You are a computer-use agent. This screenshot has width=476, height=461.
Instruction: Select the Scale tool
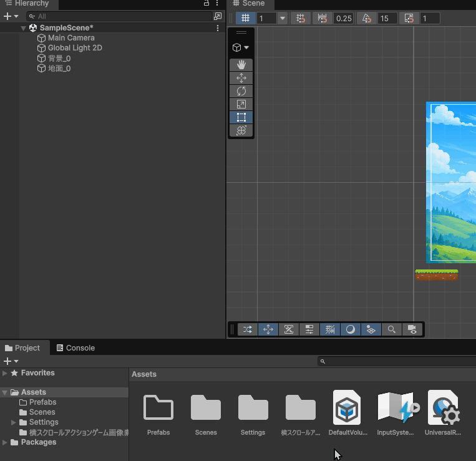click(241, 104)
